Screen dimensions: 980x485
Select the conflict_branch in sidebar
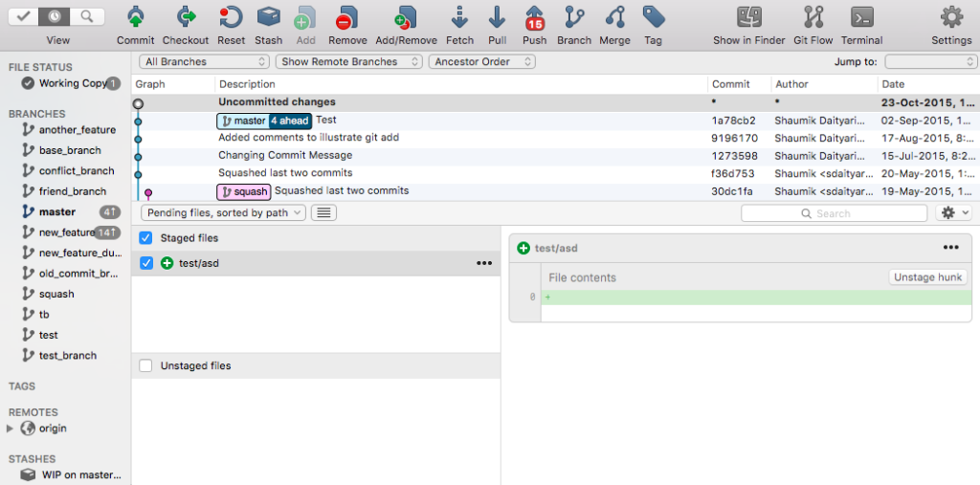click(x=76, y=171)
